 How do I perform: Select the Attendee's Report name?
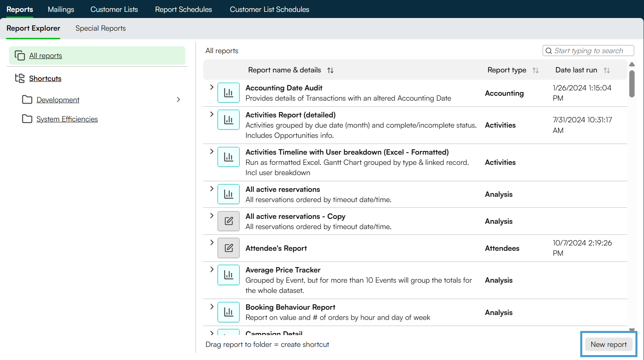(276, 248)
